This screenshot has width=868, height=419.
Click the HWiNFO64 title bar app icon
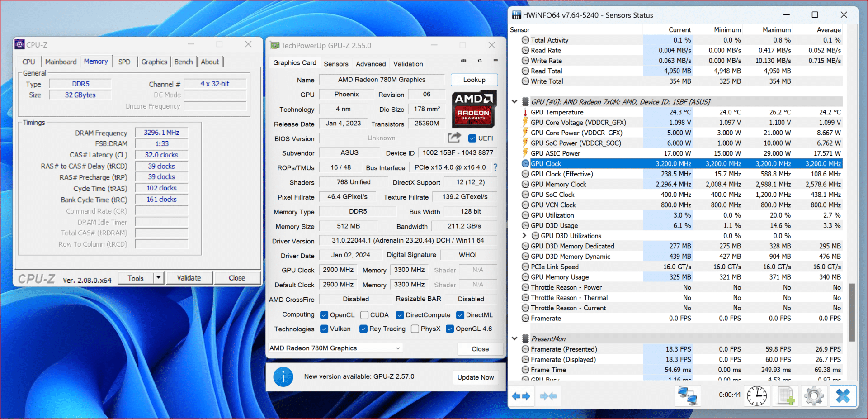516,15
